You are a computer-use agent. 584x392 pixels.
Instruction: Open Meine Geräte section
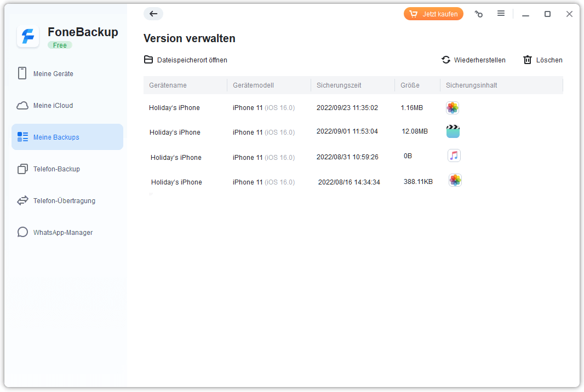(x=67, y=74)
